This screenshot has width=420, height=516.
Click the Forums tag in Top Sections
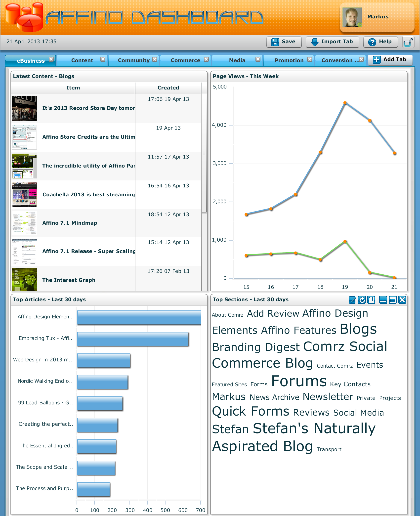[299, 381]
